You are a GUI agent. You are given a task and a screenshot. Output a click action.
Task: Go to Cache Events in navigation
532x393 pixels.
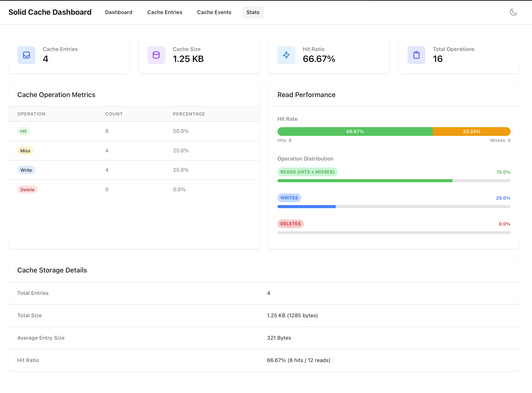pos(214,12)
